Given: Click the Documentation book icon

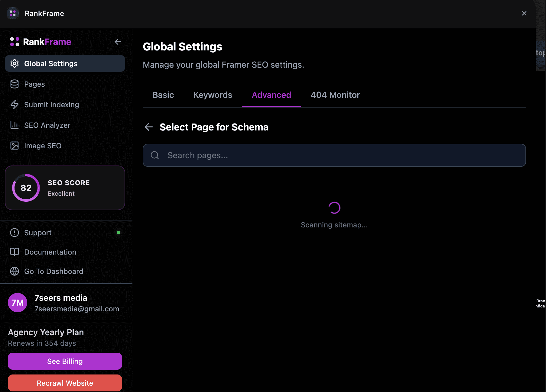Looking at the screenshot, I should (x=15, y=252).
